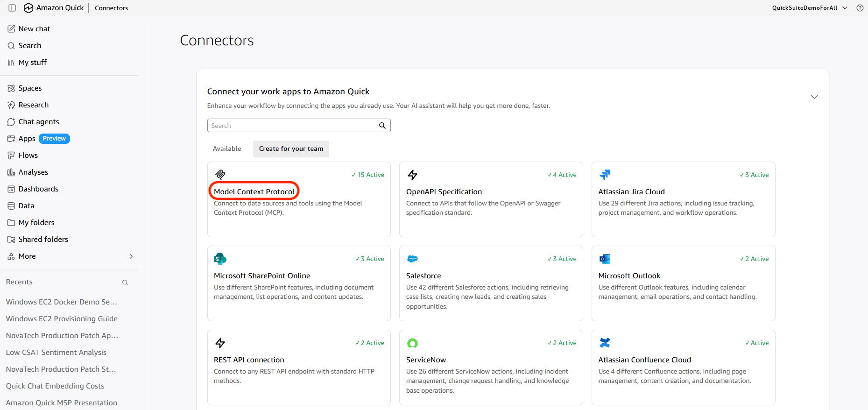Open recent Low CSAT Sentiment Analysis
This screenshot has width=868, height=410.
pos(56,353)
